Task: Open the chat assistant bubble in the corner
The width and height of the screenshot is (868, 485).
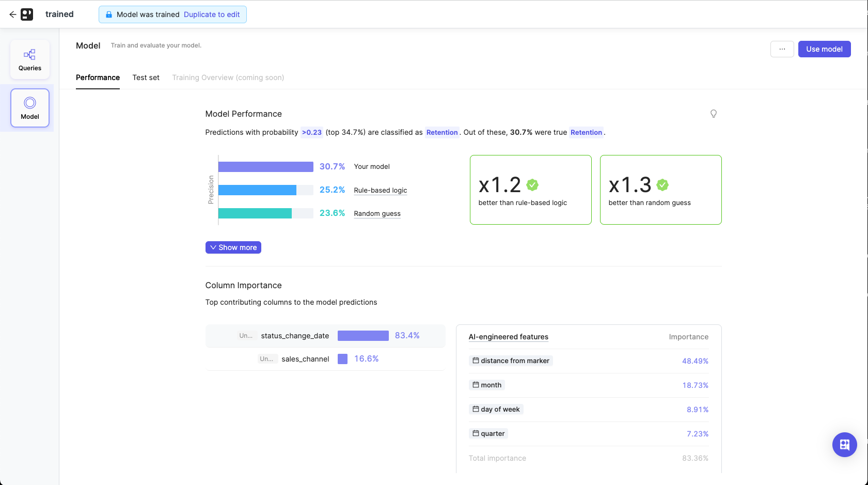Action: pyautogui.click(x=844, y=445)
